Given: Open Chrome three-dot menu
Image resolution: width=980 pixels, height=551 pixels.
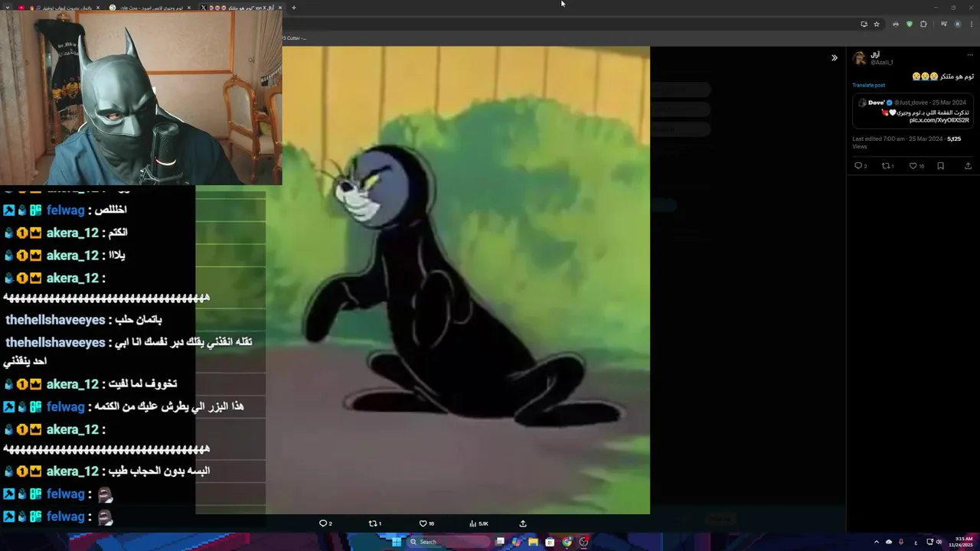Looking at the screenshot, I should tap(970, 24).
